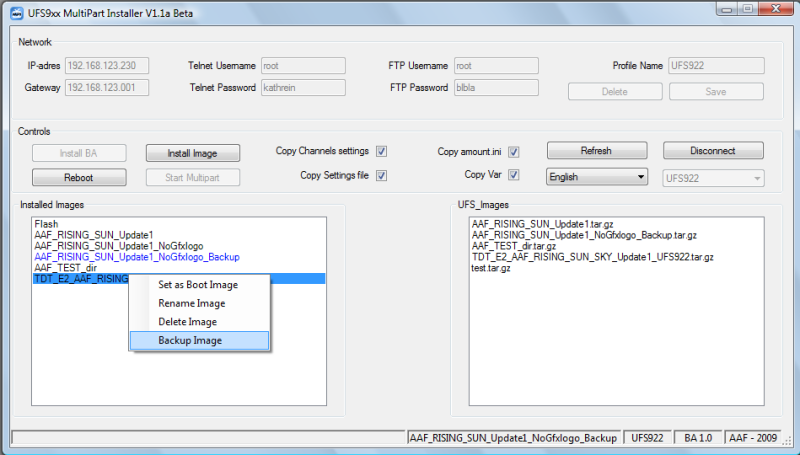Click the Profile Name input field
This screenshot has width=800, height=455.
click(x=716, y=66)
